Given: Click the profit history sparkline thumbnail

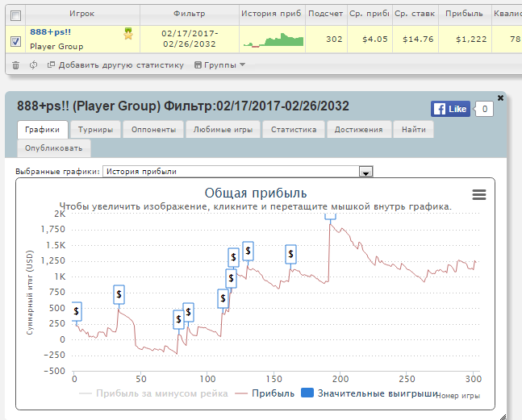Looking at the screenshot, I should 274,40.
